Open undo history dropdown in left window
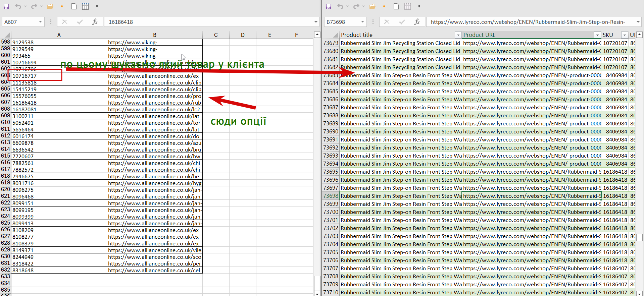644x296 pixels. (x=25, y=6)
